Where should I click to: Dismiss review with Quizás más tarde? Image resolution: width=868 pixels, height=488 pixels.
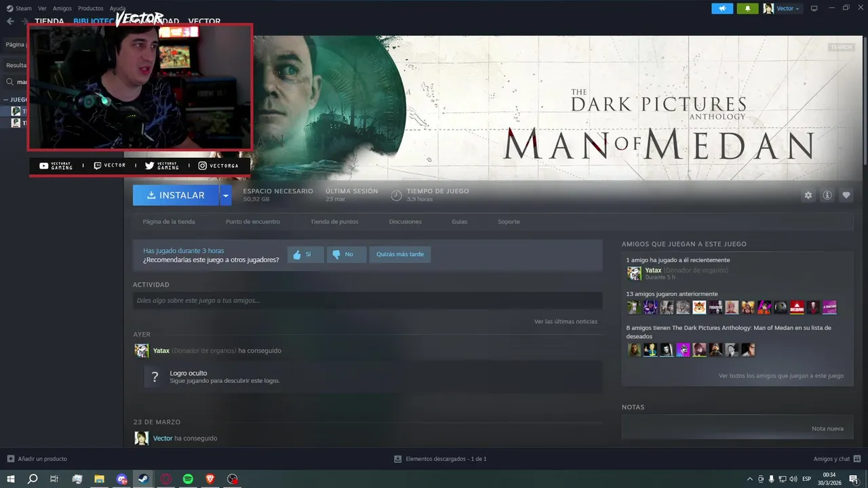[400, 255]
